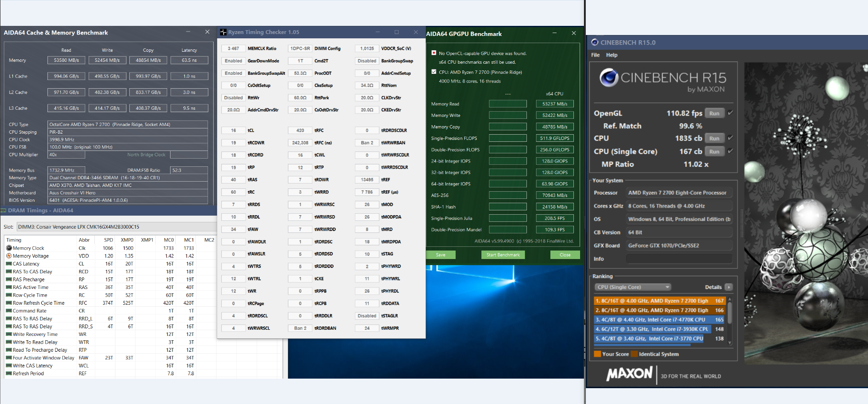Toggle the No OpenCL-capable GPU device checkbox

[x=434, y=53]
